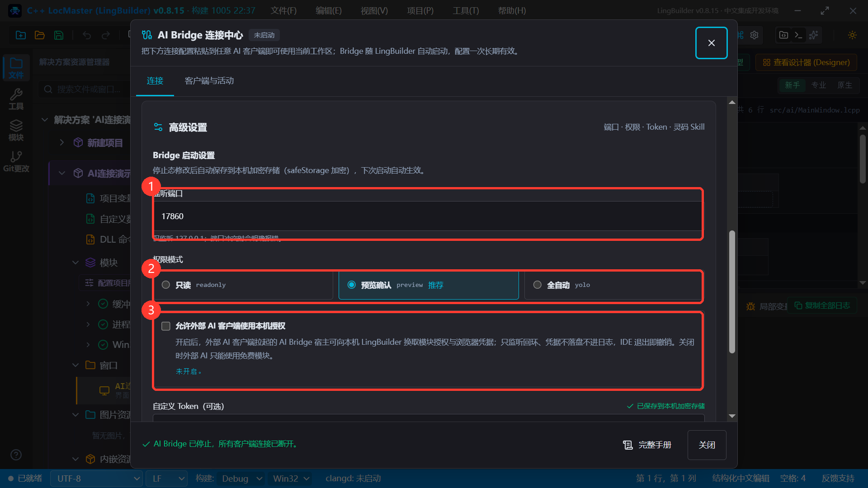Click the undo arrow icon
The height and width of the screenshot is (488, 868).
87,35
